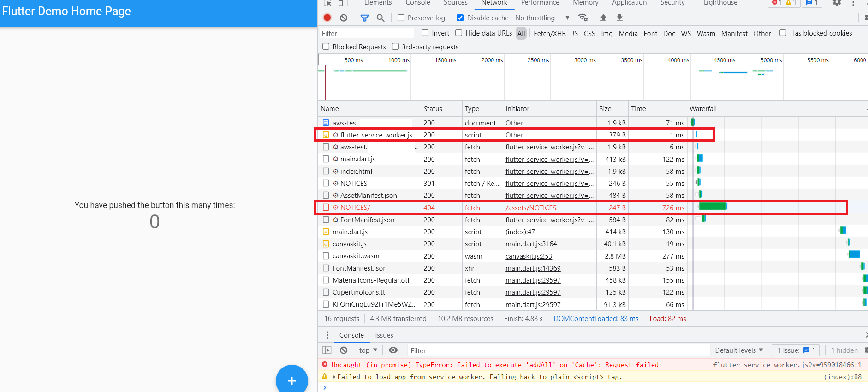Open Default levels dropdown
Viewport: 868px width, 392px height.
739,350
